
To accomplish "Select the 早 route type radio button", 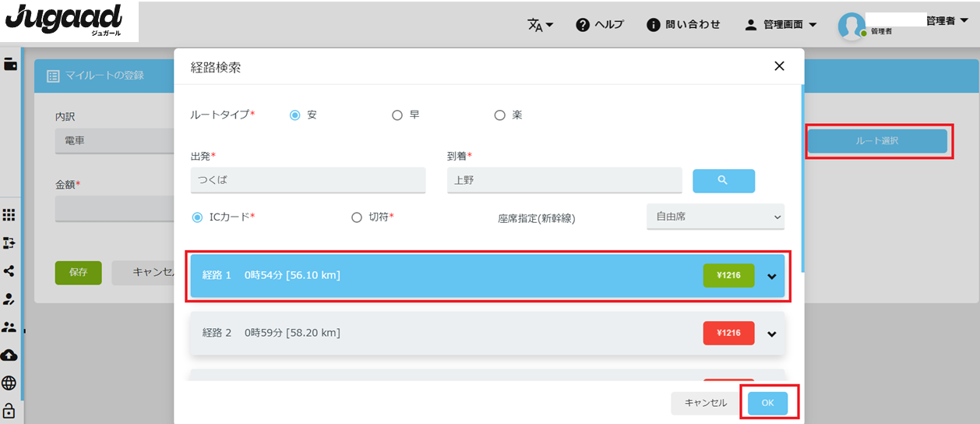I will pyautogui.click(x=397, y=115).
